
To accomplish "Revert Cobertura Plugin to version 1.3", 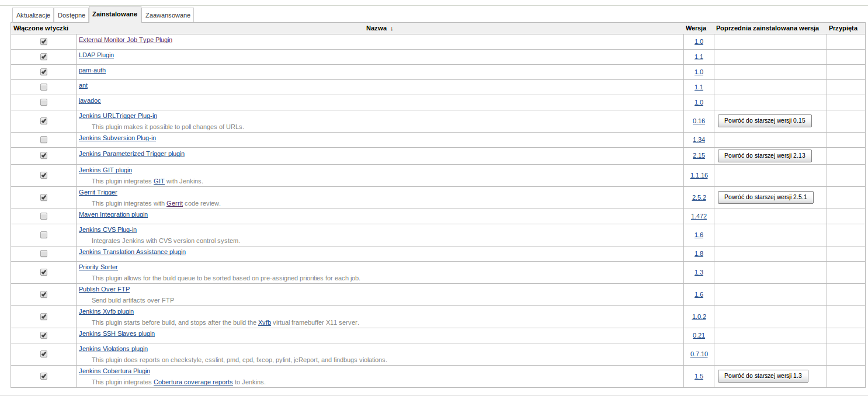I will point(763,376).
